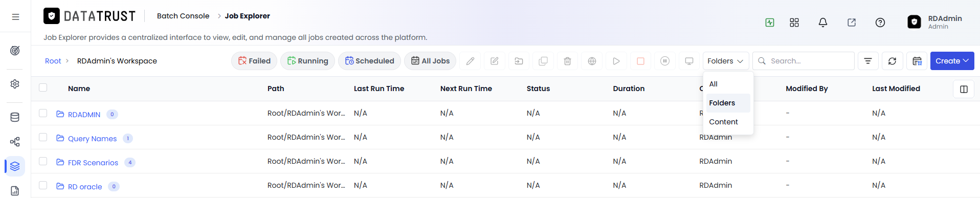
Task: Click the red stop job icon
Action: tap(640, 61)
